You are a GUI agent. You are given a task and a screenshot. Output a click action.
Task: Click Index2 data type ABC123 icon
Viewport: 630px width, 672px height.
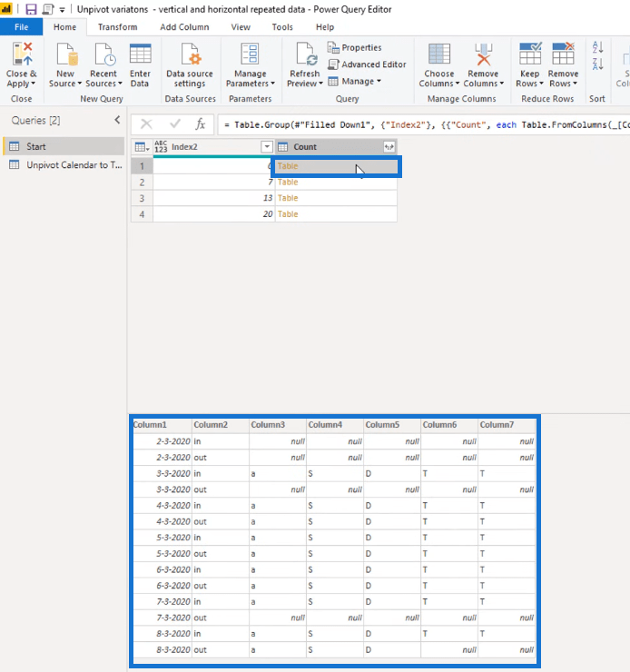[161, 146]
